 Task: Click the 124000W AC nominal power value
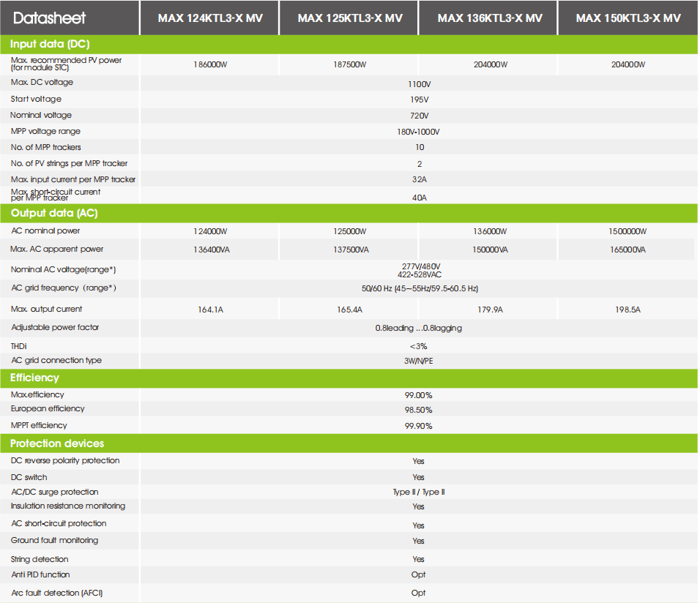tap(210, 232)
